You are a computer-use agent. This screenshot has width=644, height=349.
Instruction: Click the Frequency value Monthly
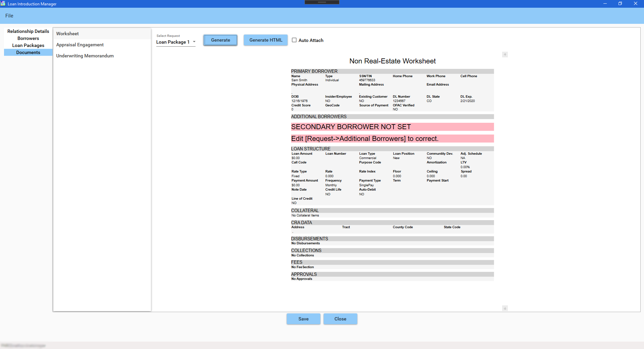[331, 185]
